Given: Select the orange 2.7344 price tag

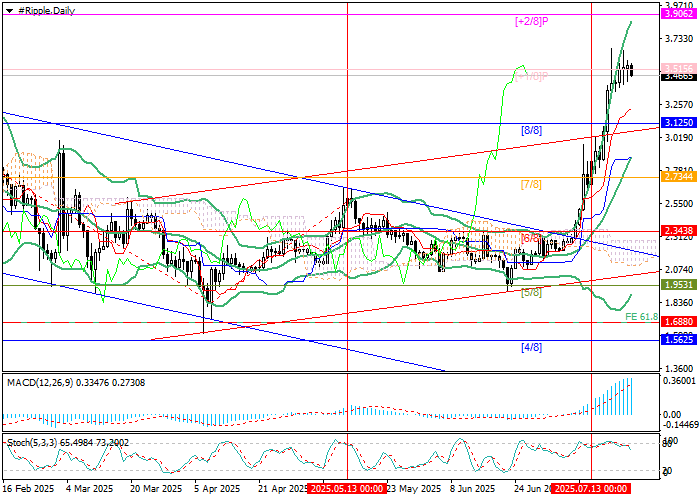Looking at the screenshot, I should pos(678,175).
